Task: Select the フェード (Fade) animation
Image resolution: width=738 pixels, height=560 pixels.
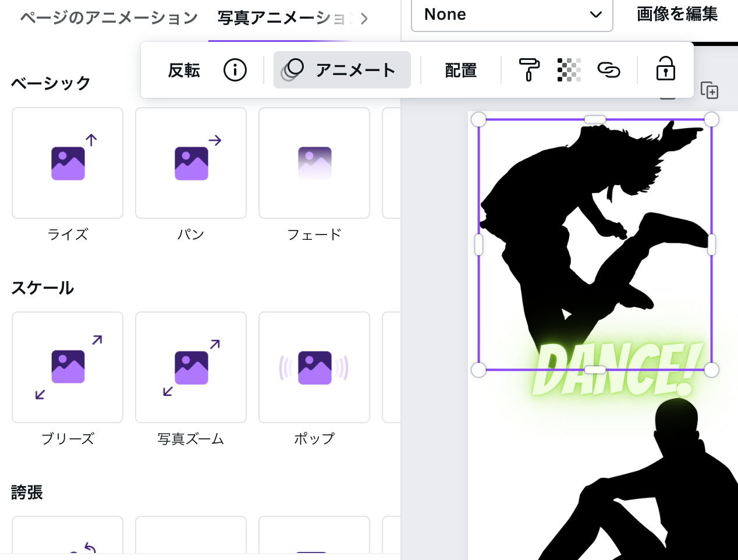Action: coord(314,163)
